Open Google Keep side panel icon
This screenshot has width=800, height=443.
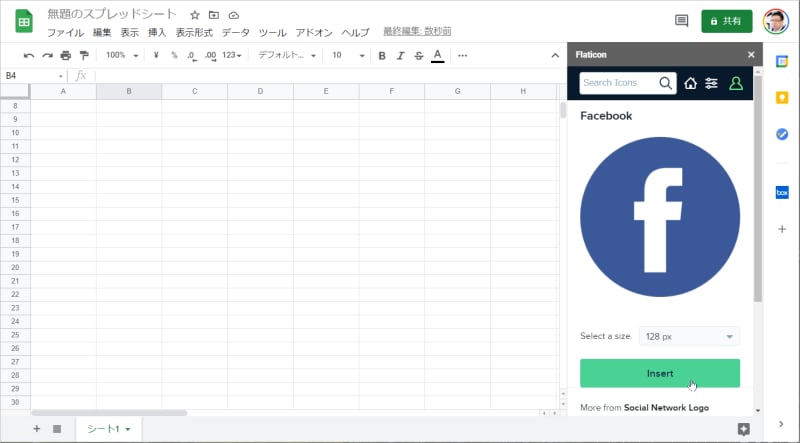point(782,97)
